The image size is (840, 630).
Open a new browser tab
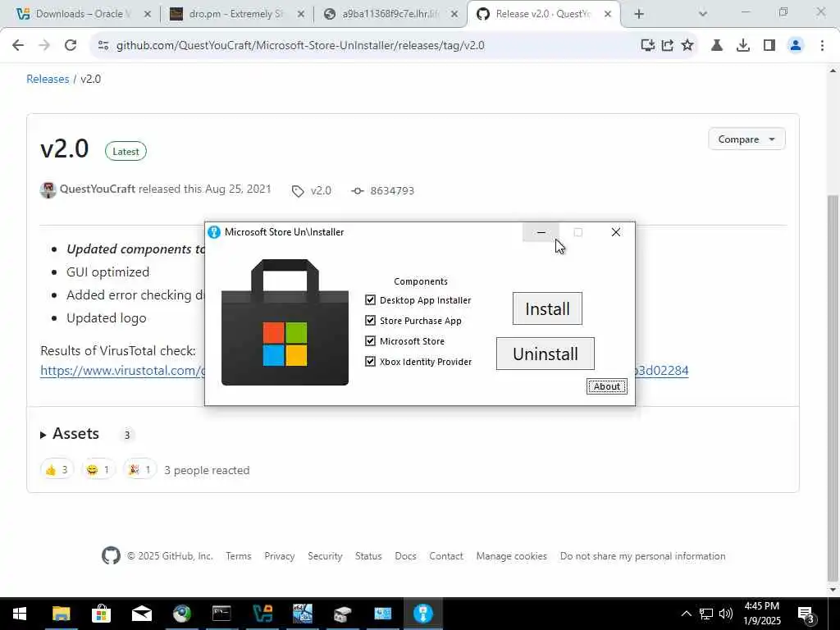pos(638,15)
